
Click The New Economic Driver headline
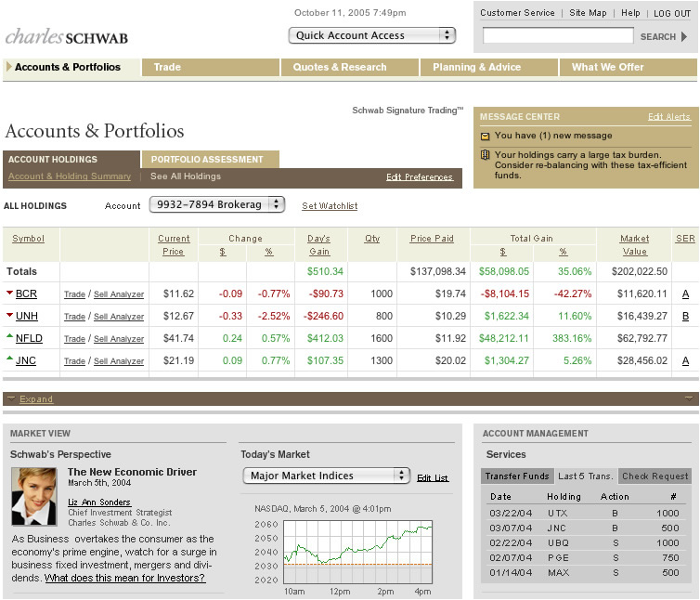coord(132,472)
